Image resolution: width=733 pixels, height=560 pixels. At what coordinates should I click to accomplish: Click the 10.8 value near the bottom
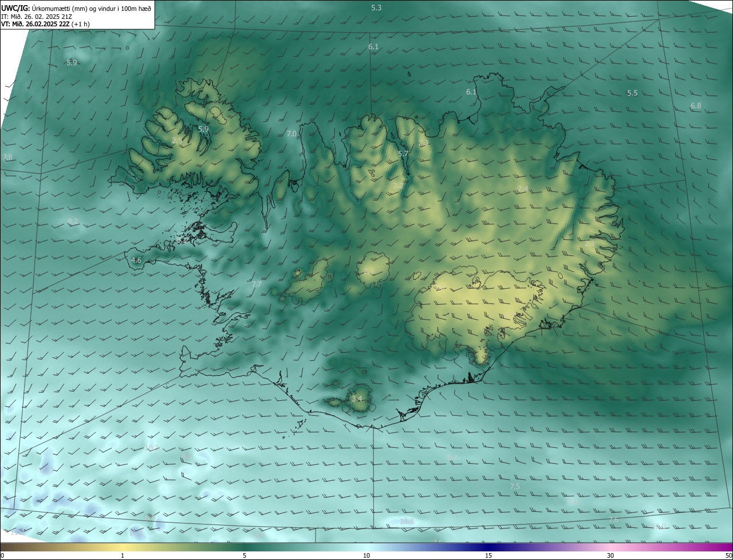[407, 521]
